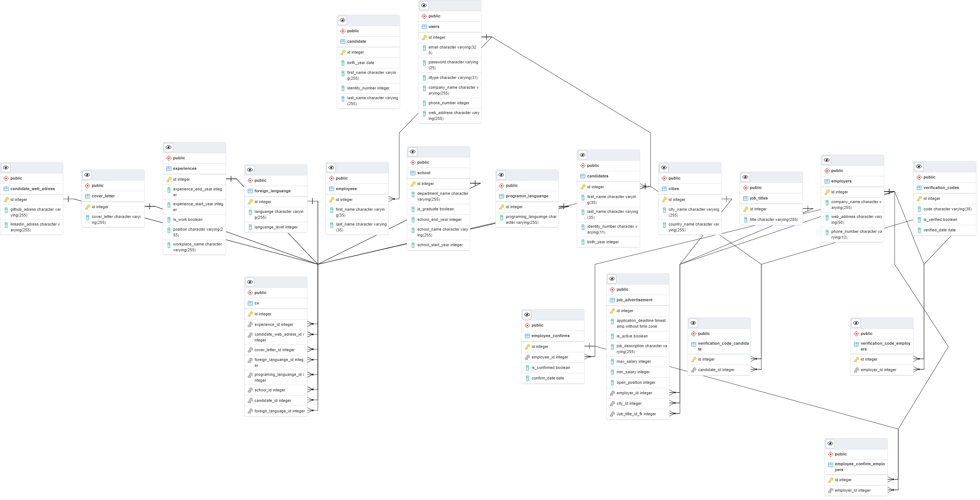Click the key icon next to verification_codes id
This screenshot has width=980, height=500.
point(920,198)
